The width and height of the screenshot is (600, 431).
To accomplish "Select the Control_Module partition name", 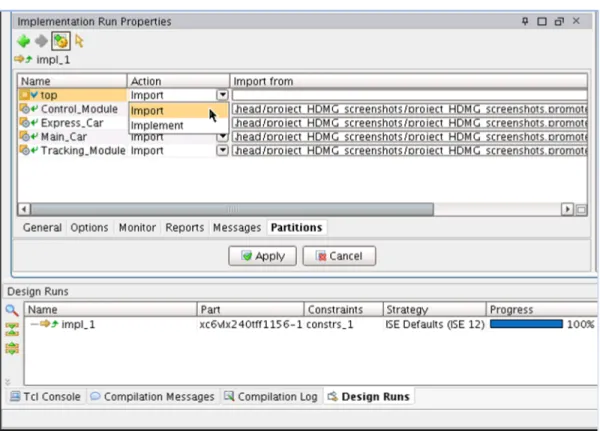I will [79, 109].
